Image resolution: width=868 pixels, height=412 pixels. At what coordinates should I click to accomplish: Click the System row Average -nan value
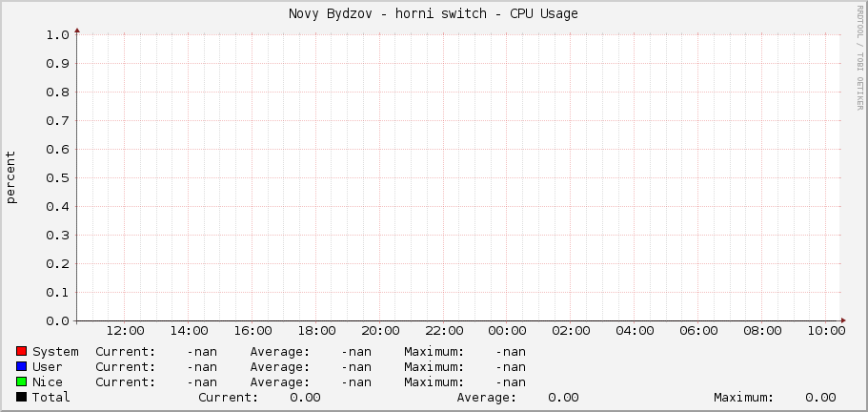[356, 352]
